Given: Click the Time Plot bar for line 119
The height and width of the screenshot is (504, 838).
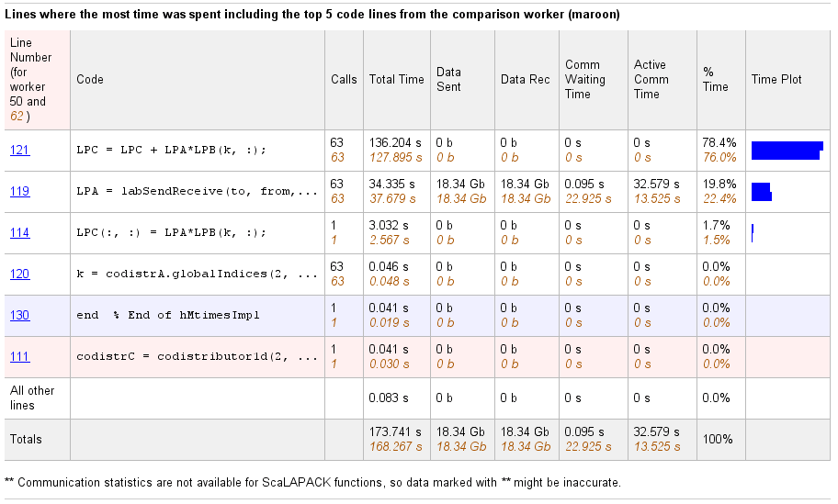Looking at the screenshot, I should 761,191.
